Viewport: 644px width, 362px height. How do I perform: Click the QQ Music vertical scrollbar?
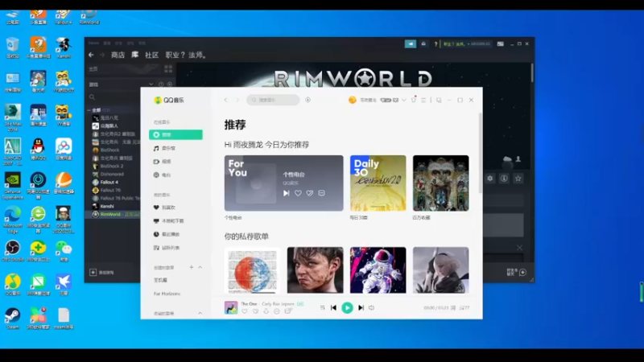(480, 153)
